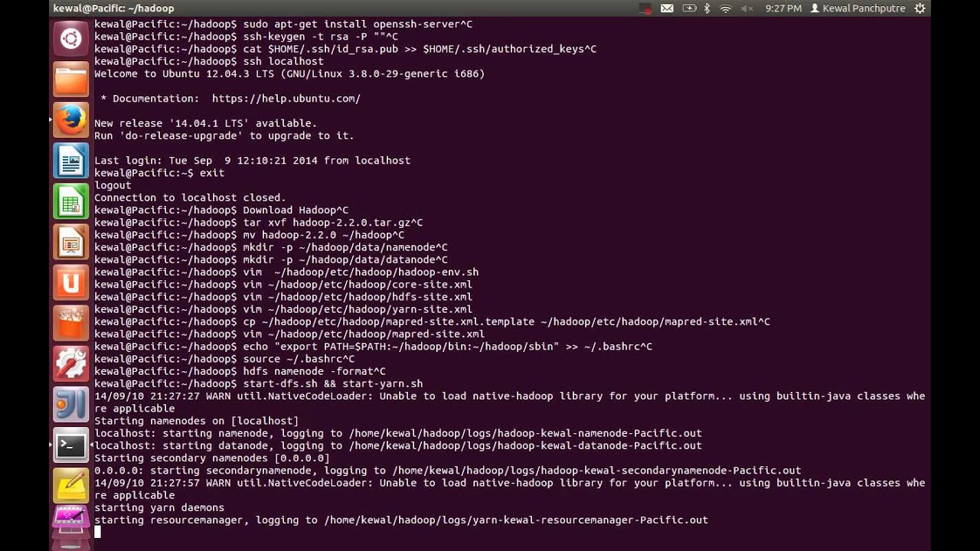Image resolution: width=980 pixels, height=551 pixels.
Task: Click the 'ssh-keygen -t rsa -P' command line
Action: (246, 36)
